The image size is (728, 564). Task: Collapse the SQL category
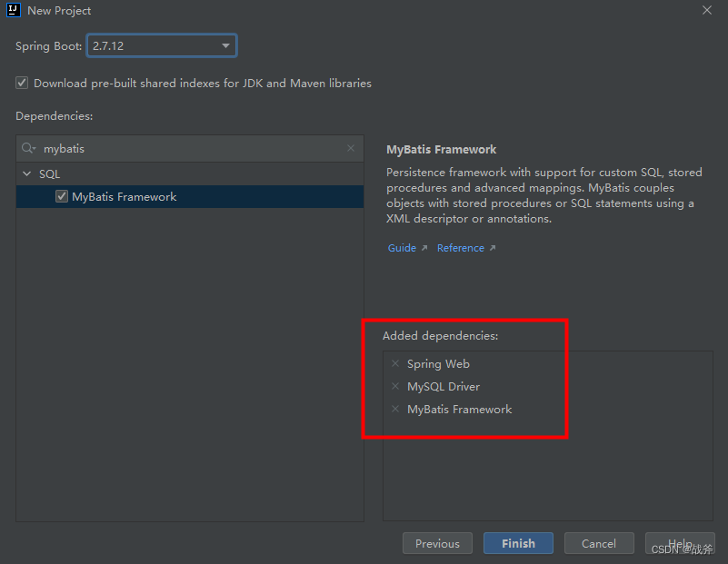coord(27,174)
